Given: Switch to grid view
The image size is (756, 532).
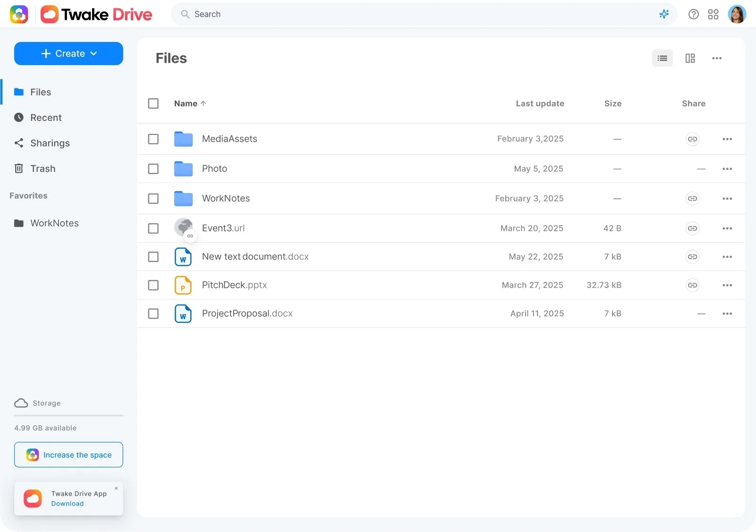Looking at the screenshot, I should coord(690,58).
